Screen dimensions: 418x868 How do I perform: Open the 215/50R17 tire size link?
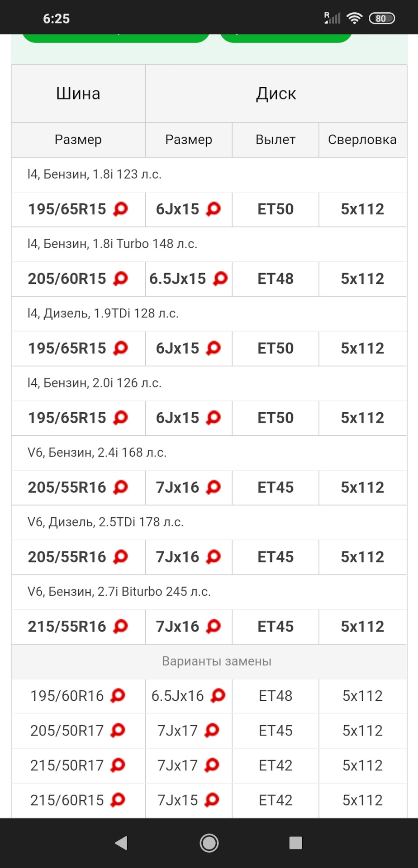[x=67, y=765]
